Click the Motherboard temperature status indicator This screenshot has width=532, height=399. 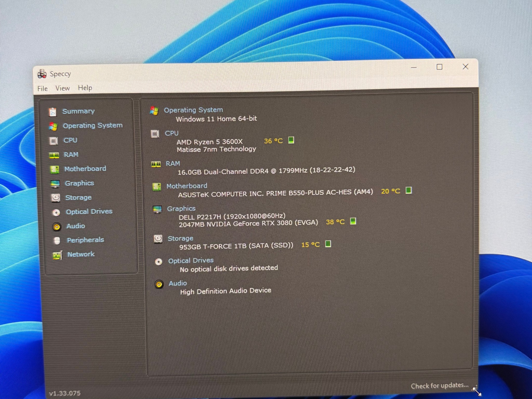409,190
